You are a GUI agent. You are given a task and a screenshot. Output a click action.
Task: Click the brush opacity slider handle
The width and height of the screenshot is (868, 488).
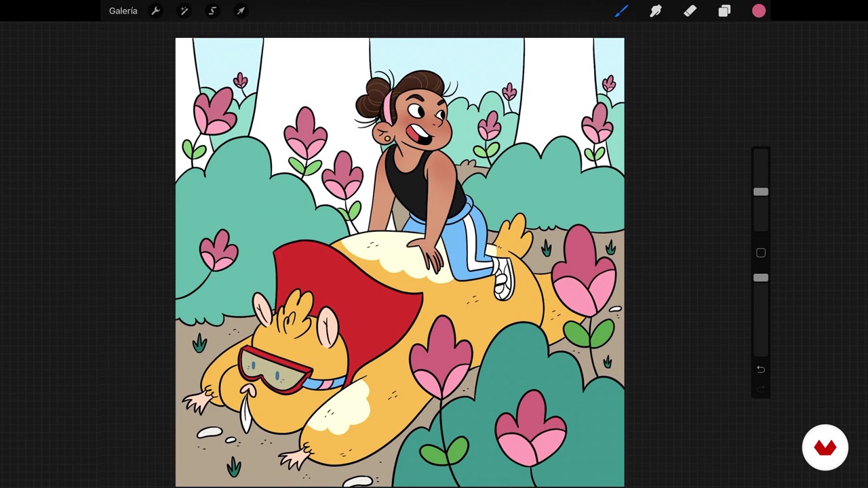coord(761,278)
